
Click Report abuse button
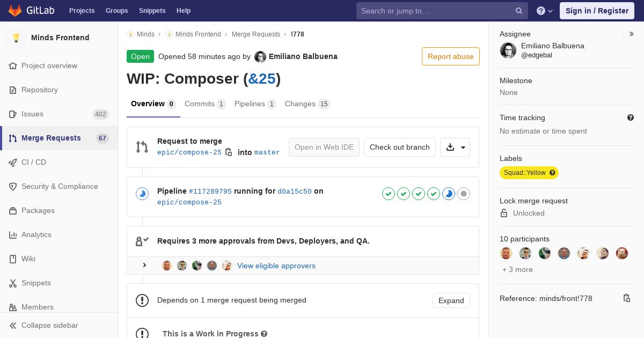pyautogui.click(x=450, y=56)
